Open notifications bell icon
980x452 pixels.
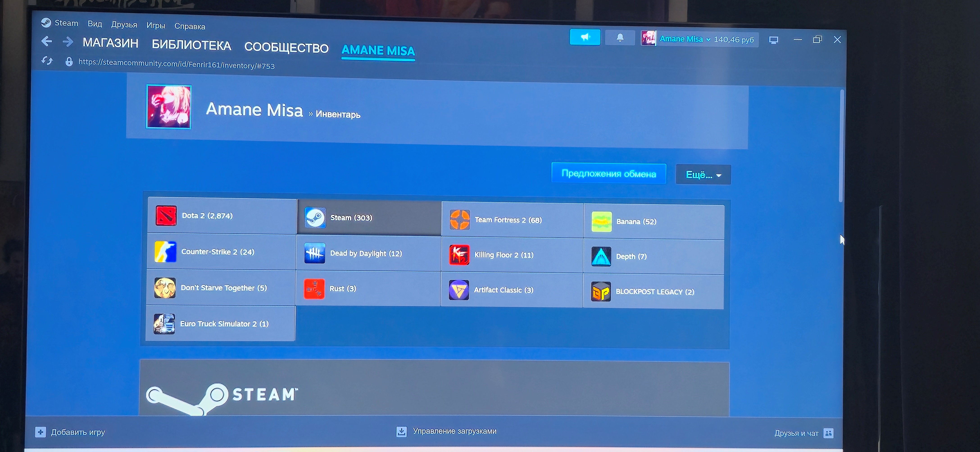pos(620,38)
